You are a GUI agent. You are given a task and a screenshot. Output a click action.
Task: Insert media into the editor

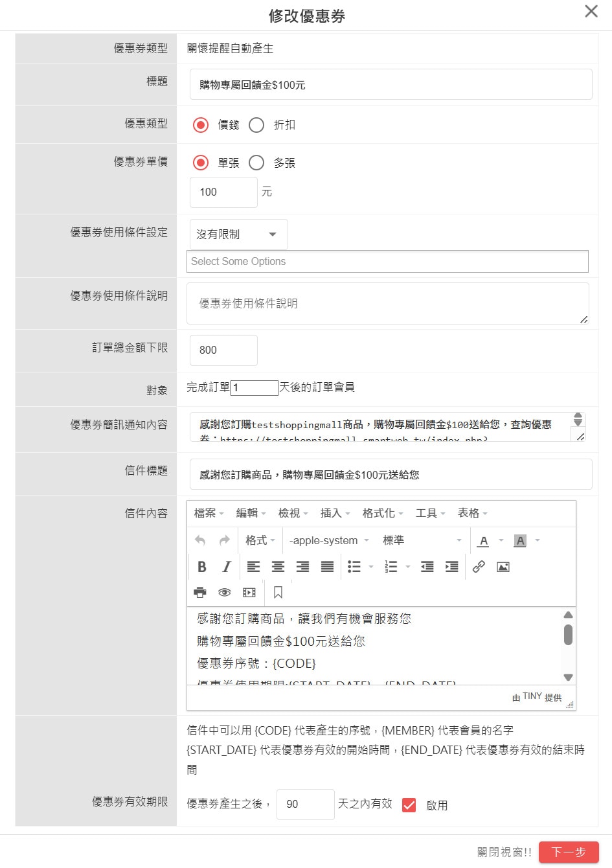(x=249, y=592)
